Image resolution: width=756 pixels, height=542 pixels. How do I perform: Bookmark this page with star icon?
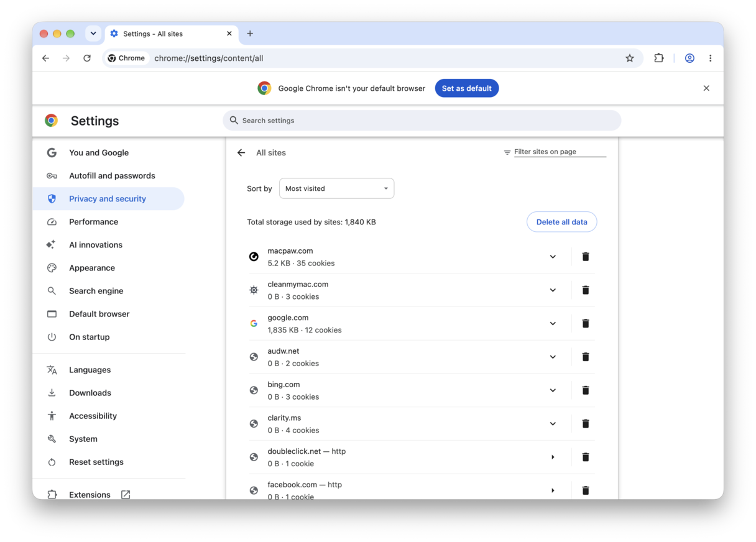(x=630, y=58)
